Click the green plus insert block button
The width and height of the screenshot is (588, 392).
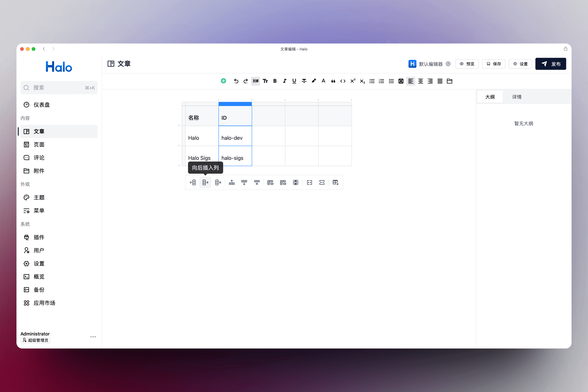point(224,81)
